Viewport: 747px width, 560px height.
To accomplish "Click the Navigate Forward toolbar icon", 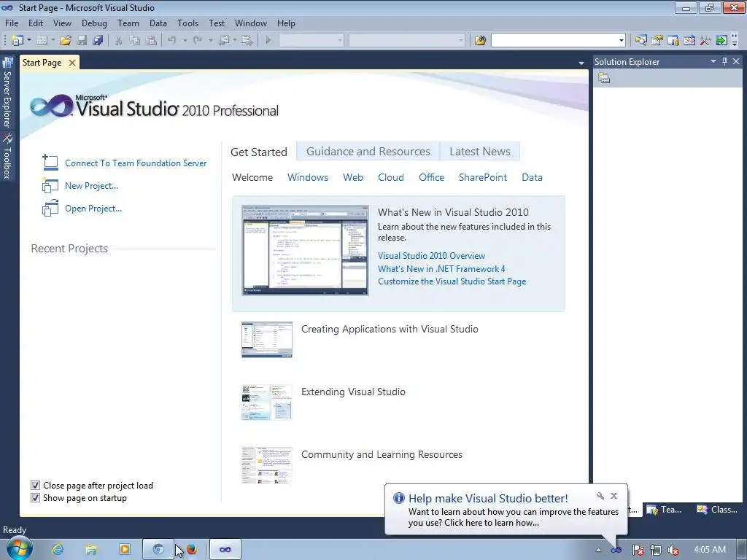I will click(247, 41).
